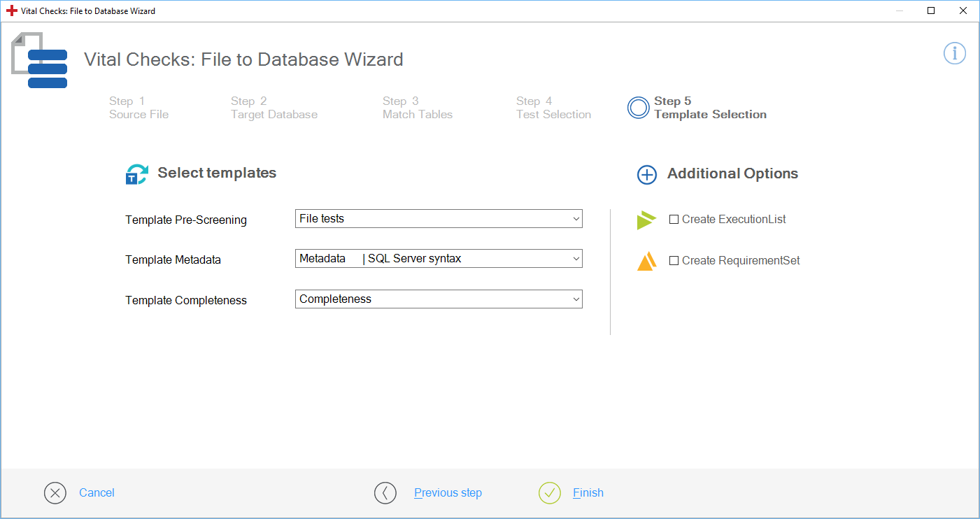This screenshot has width=980, height=519.
Task: Click the wizard file database logo
Action: (40, 61)
